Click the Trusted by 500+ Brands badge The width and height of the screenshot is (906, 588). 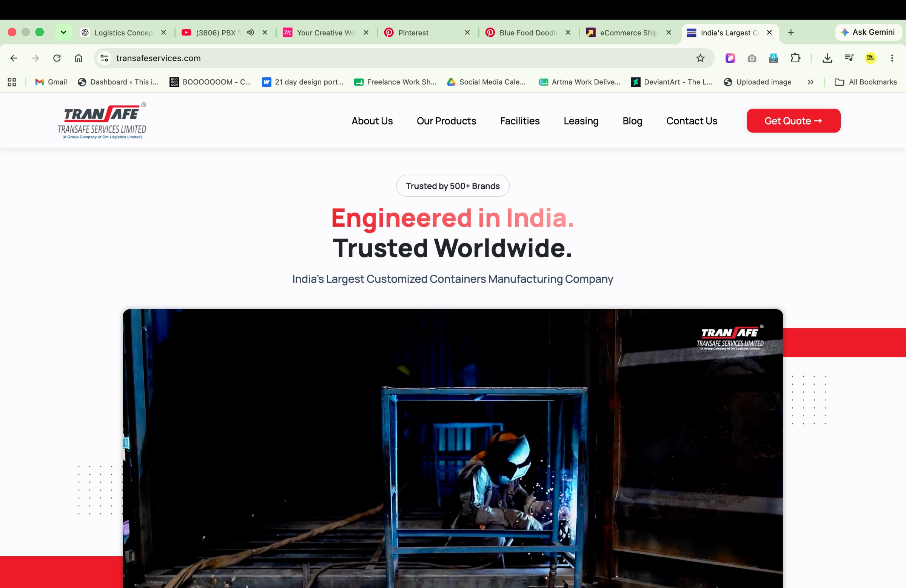[x=453, y=186]
